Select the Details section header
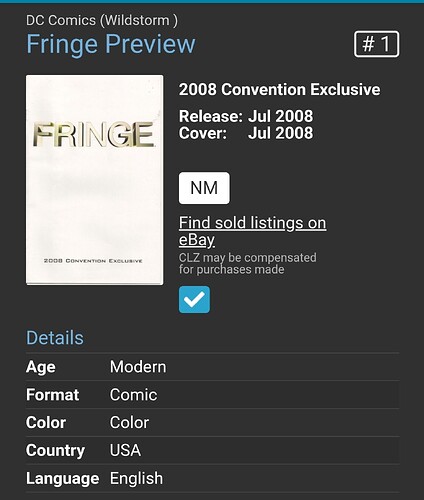Image resolution: width=424 pixels, height=500 pixels. tap(55, 338)
